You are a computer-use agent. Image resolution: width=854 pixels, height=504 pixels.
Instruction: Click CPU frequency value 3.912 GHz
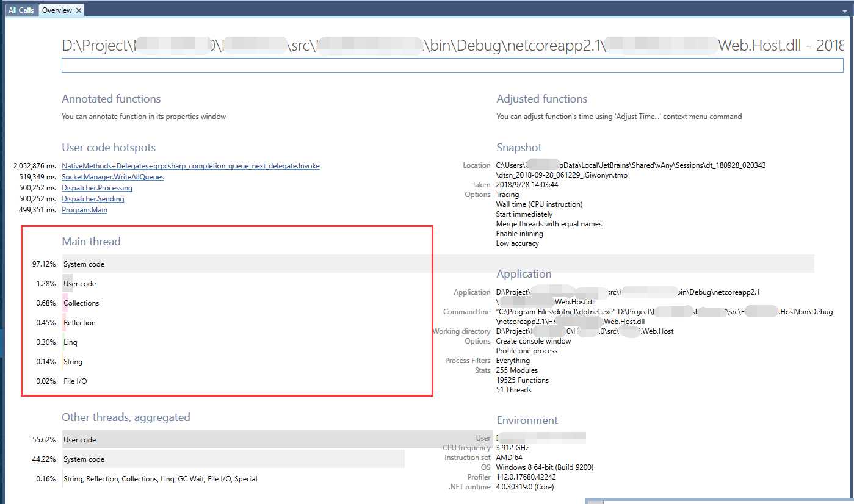click(x=513, y=448)
